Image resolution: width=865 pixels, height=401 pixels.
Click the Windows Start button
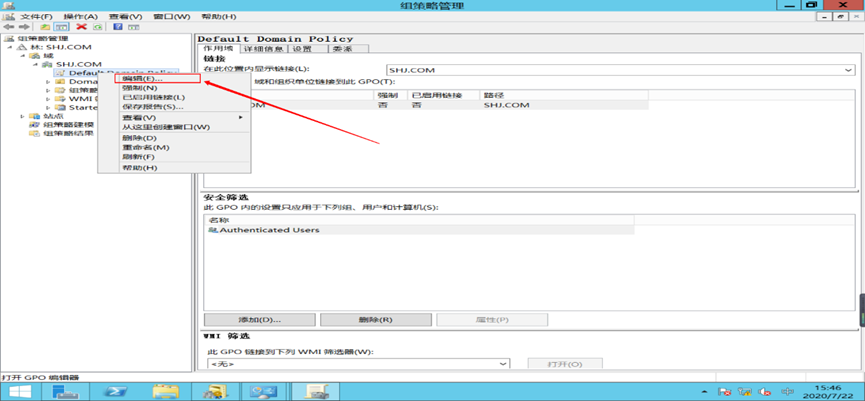tap(20, 392)
